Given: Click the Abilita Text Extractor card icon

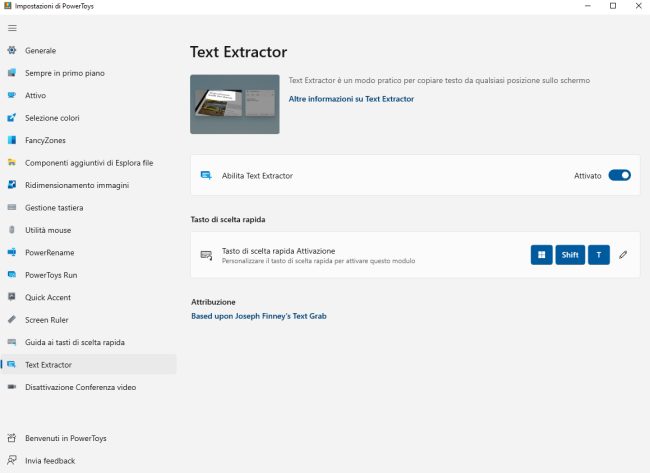Looking at the screenshot, I should point(206,175).
